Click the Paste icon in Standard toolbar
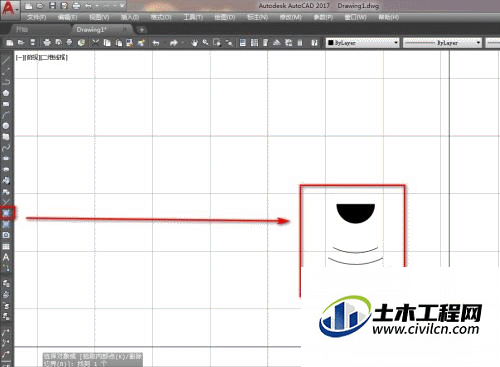The image size is (500, 367). [119, 43]
